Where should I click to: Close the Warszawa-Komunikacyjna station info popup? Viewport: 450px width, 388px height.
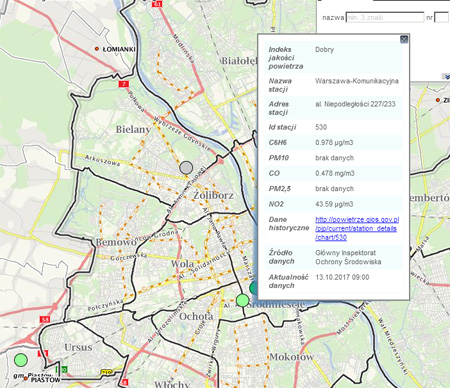(404, 40)
